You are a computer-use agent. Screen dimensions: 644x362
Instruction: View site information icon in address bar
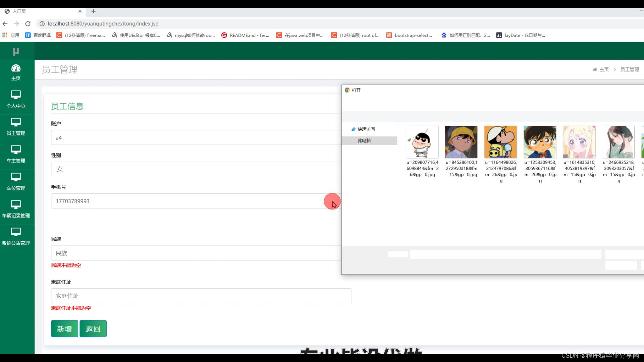(x=42, y=24)
